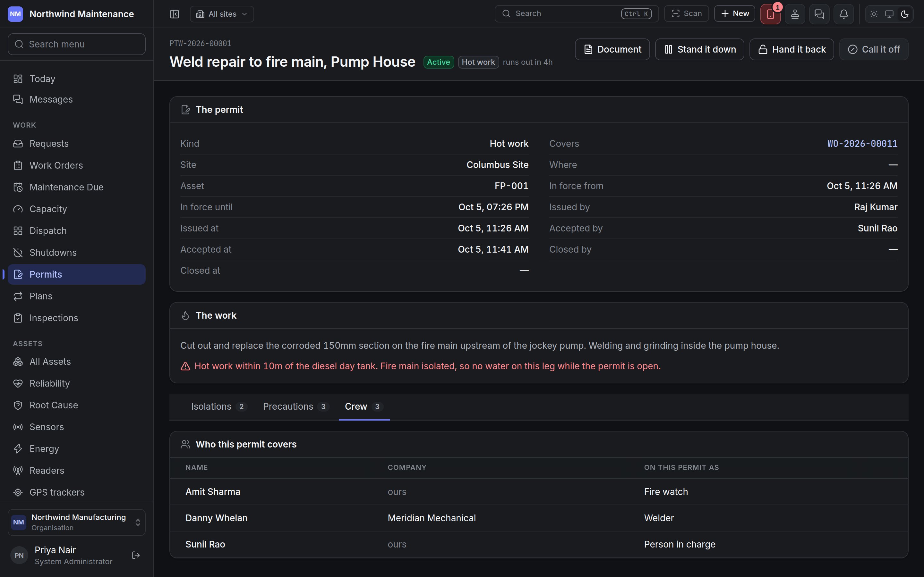Focus the Search menu field

[x=76, y=44]
